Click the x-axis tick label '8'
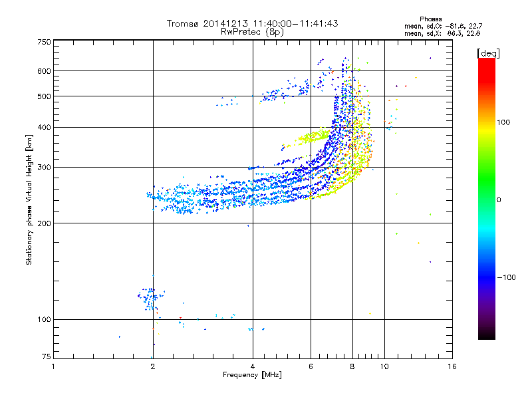Image resolution: width=532 pixels, height=399 pixels. click(352, 366)
